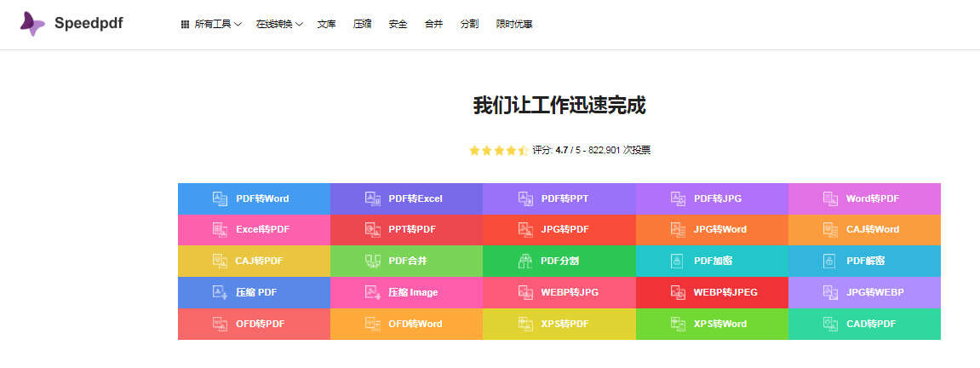Choose the PDF加密 tool link
This screenshot has width=980, height=368.
(x=713, y=261)
